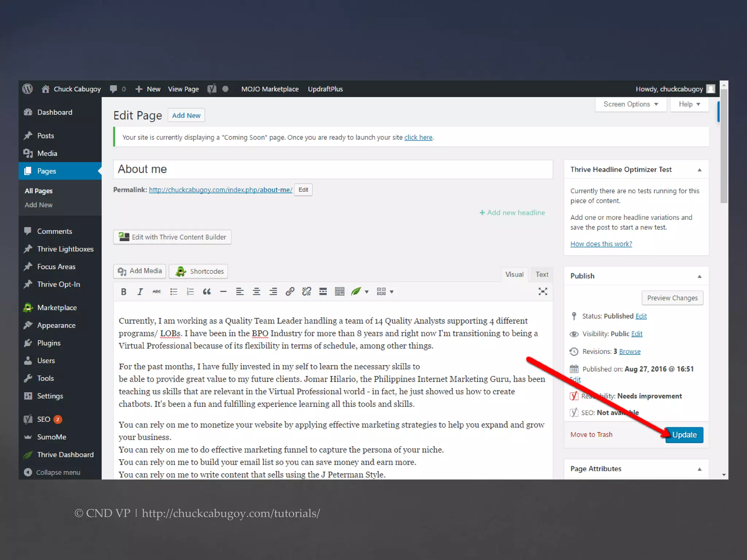Collapse the Page Attributes box
747x560 pixels.
(x=700, y=469)
